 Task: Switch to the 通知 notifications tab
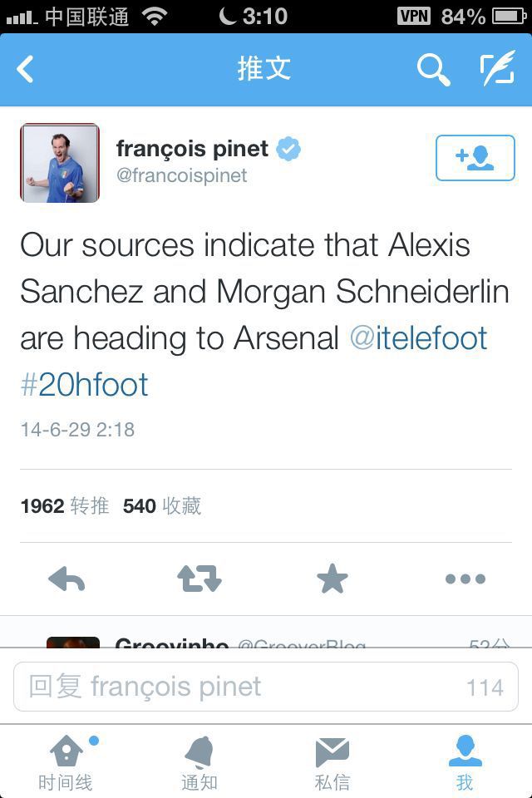point(199,763)
